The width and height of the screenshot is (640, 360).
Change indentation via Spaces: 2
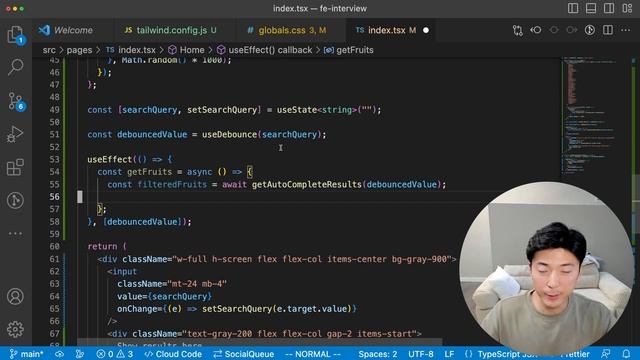pyautogui.click(x=378, y=354)
